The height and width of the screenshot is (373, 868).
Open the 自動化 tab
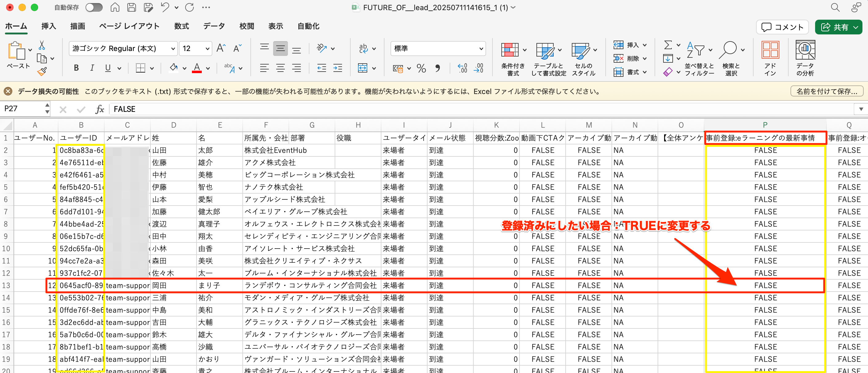[308, 26]
